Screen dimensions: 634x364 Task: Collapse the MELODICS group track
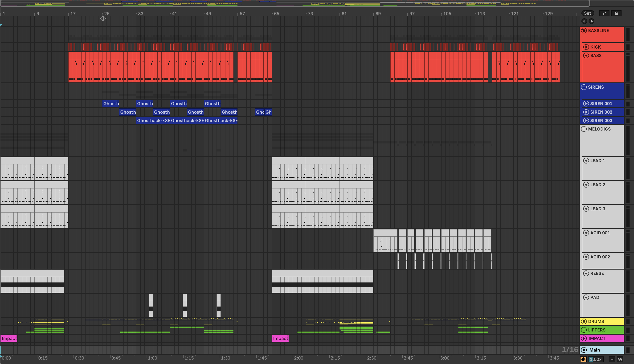click(584, 129)
